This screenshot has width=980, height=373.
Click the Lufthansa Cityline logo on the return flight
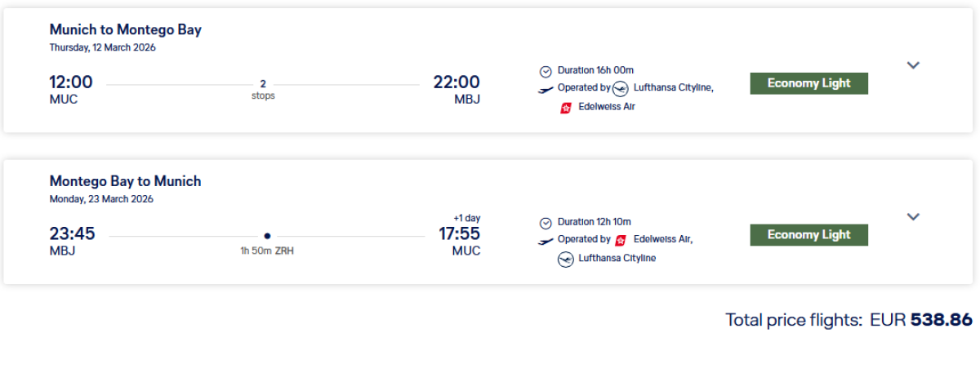click(x=565, y=259)
